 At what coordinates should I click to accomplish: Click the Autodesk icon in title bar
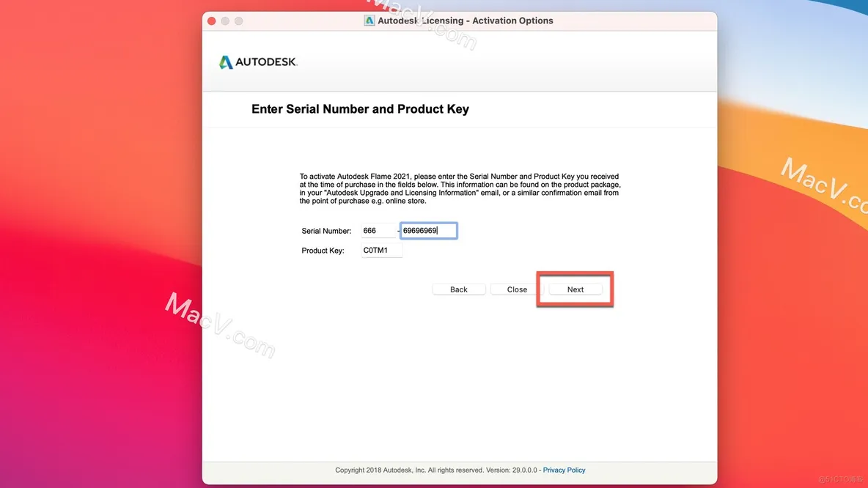[x=369, y=21]
